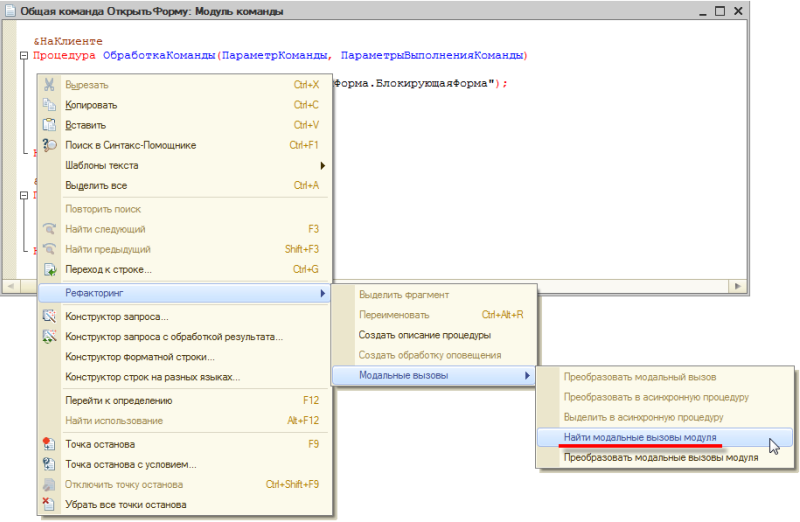Click the red breakpoint icon for Точка останова

click(49, 444)
